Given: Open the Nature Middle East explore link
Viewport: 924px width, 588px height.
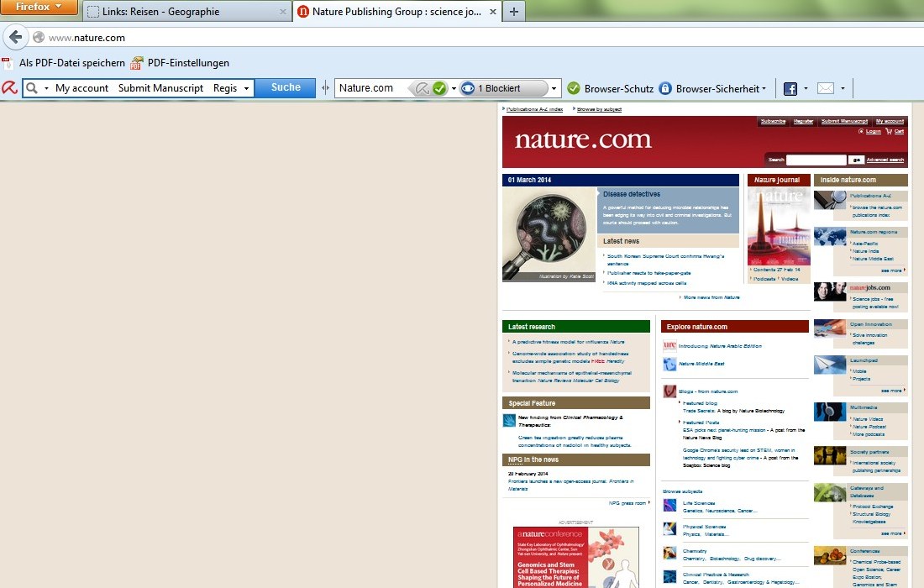Looking at the screenshot, I should coord(701,364).
